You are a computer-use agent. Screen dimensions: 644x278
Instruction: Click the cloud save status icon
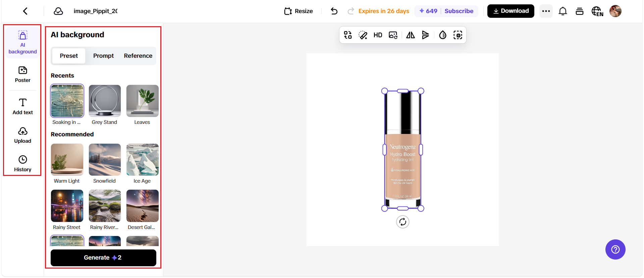tap(58, 11)
